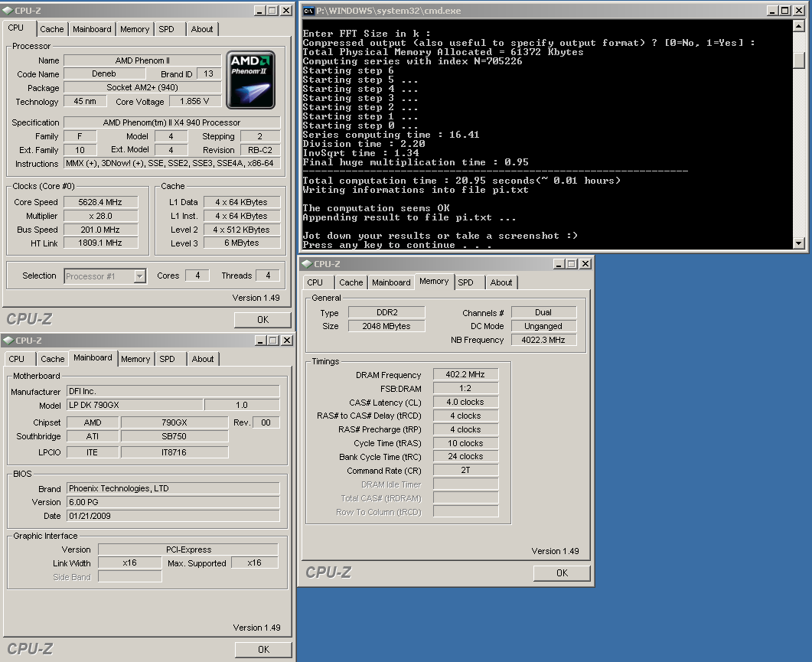Click the CPU-Z title icon of top-left window
Screen dimensions: 812x662
tap(8, 11)
